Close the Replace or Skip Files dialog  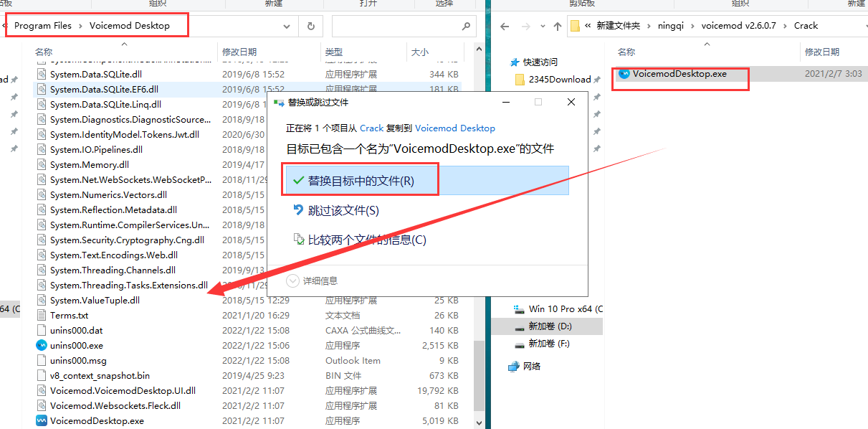[x=571, y=103]
